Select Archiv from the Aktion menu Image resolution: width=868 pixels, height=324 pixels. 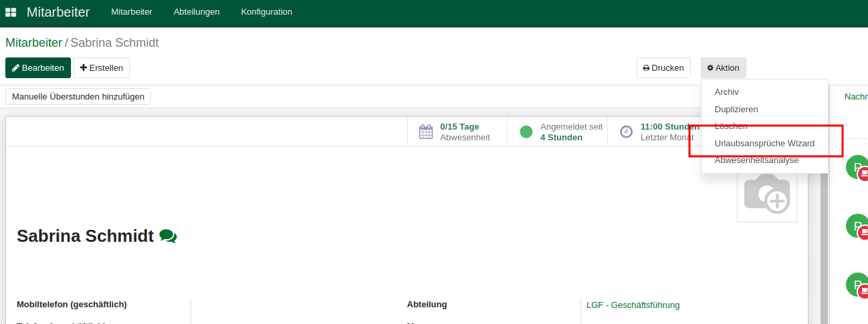[x=726, y=92]
